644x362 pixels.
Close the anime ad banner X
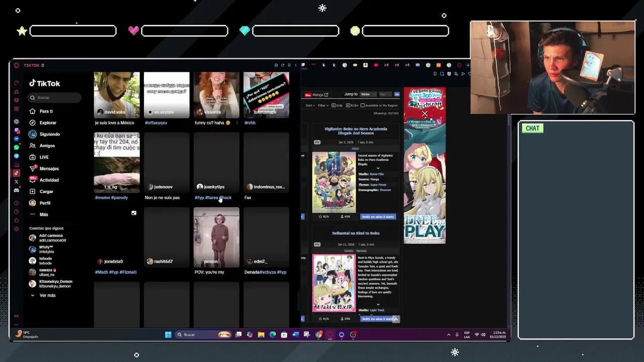click(x=425, y=114)
